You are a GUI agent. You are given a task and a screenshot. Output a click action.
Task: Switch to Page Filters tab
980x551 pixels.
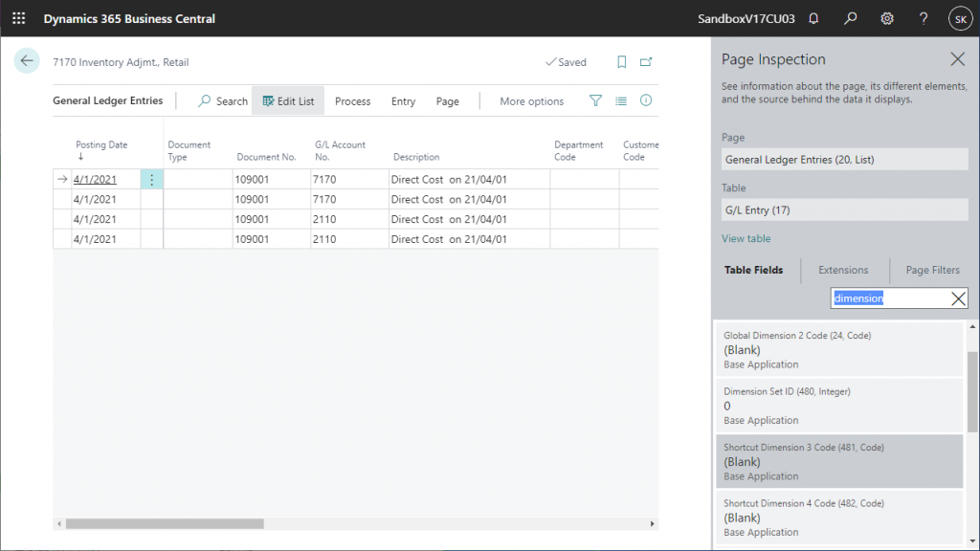[x=932, y=270]
